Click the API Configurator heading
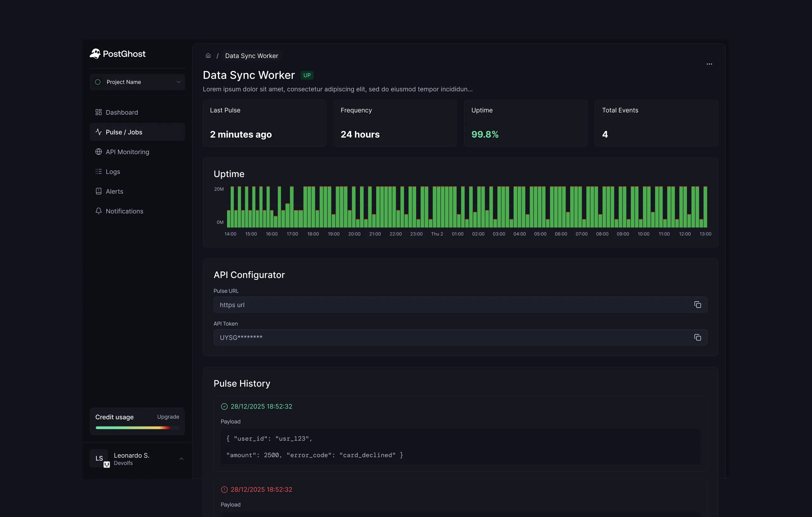 249,275
